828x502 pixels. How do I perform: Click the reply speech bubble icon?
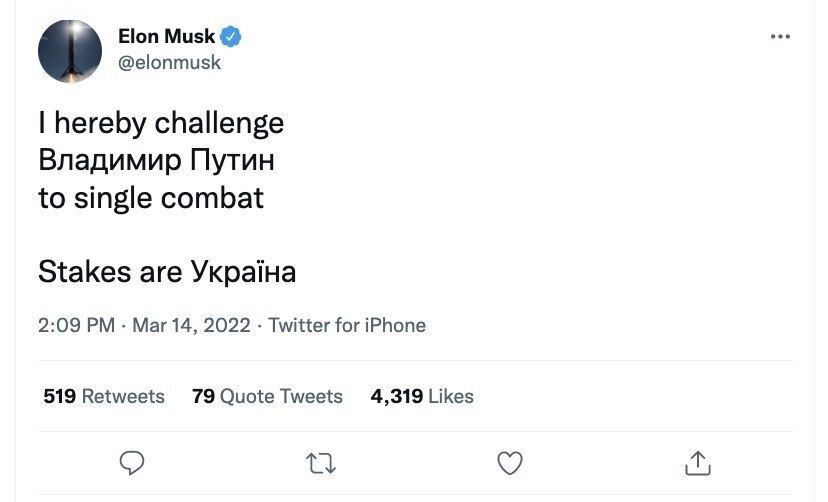(132, 462)
